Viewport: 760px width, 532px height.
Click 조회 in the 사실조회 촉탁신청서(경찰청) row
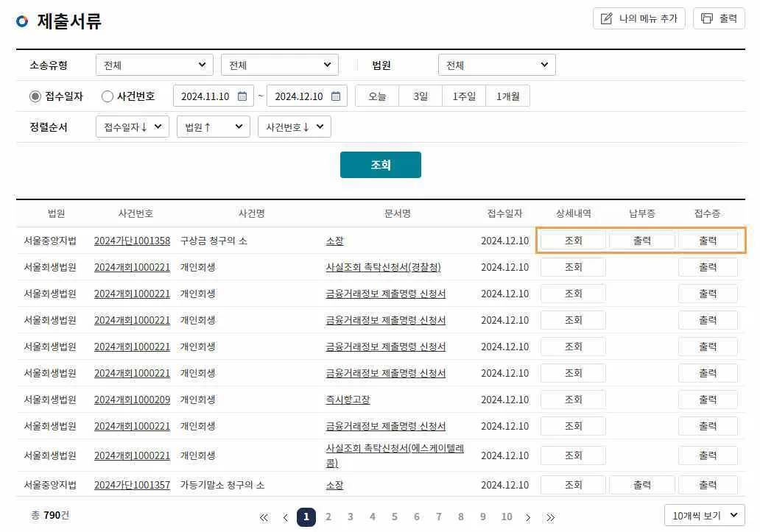click(573, 267)
